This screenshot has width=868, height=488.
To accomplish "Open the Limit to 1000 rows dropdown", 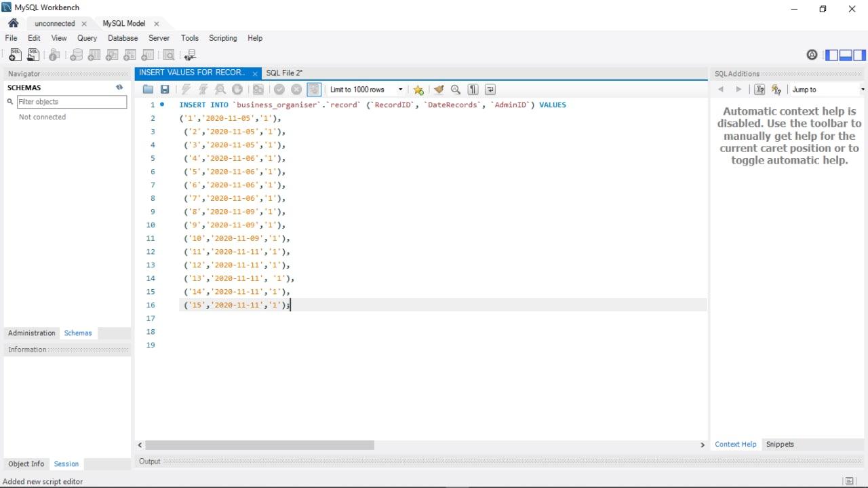I will click(400, 89).
